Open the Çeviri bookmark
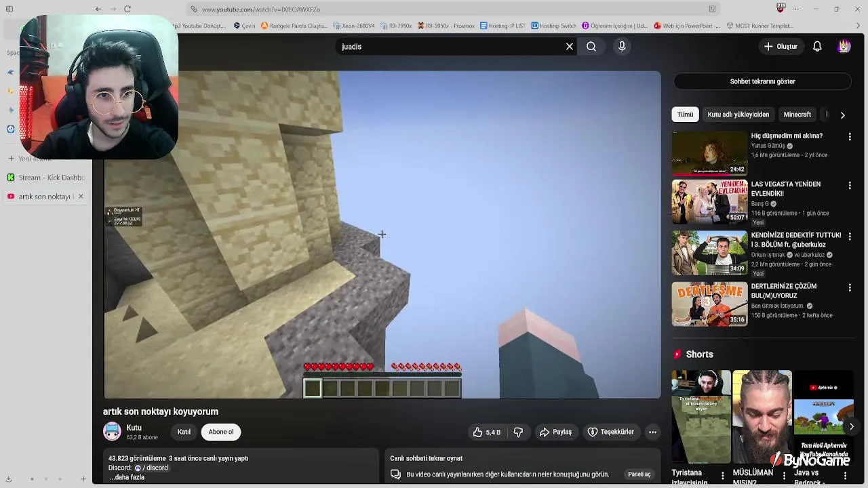The image size is (868, 488). coord(244,26)
